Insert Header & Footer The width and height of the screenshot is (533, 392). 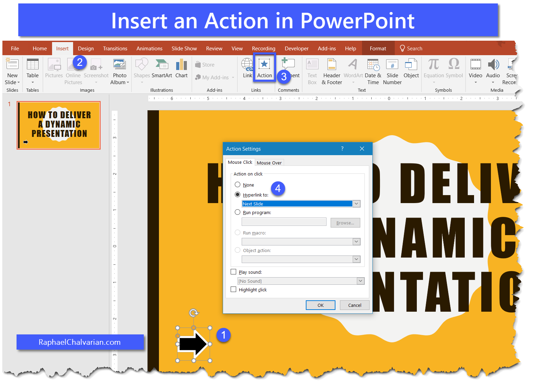(332, 71)
